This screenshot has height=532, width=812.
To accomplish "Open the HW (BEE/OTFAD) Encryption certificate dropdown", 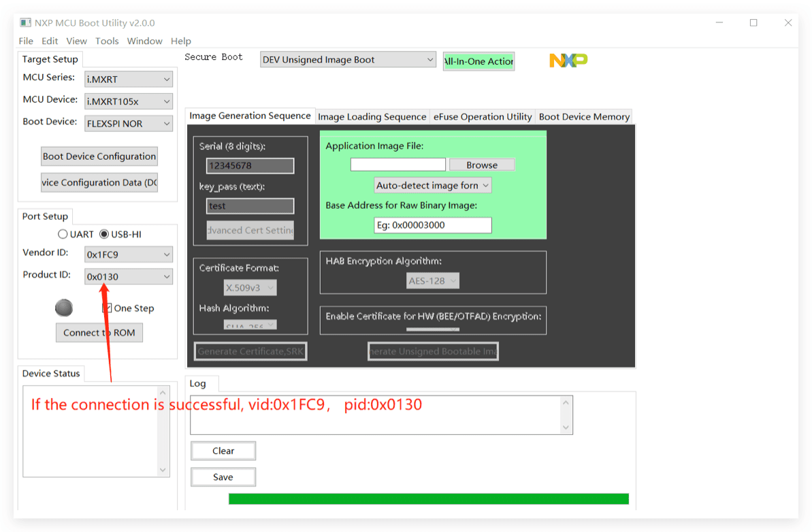I will [x=432, y=329].
